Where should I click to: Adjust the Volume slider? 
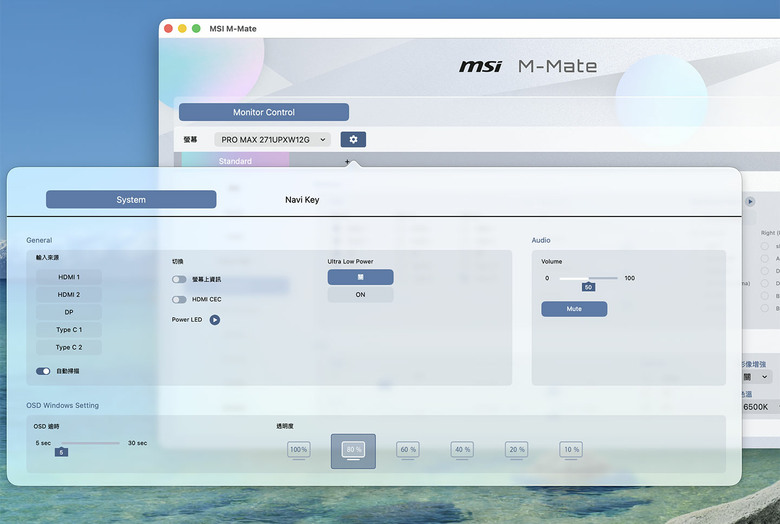tap(588, 278)
